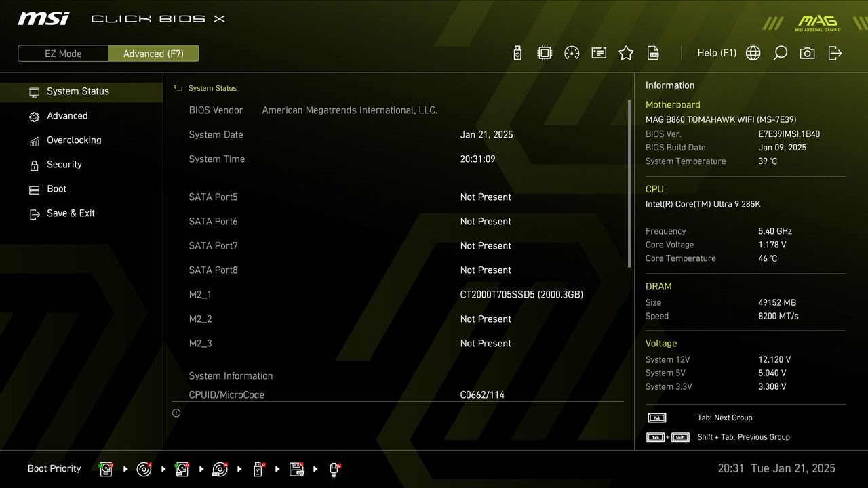Screen dimensions: 868x488
Task: Open the board card icon beside the star
Action: point(599,53)
